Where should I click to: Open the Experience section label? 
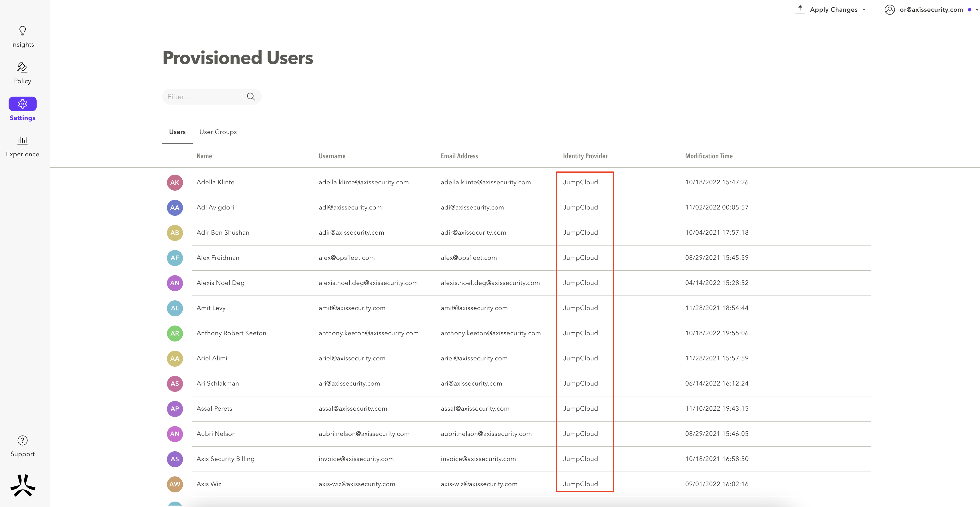tap(23, 154)
